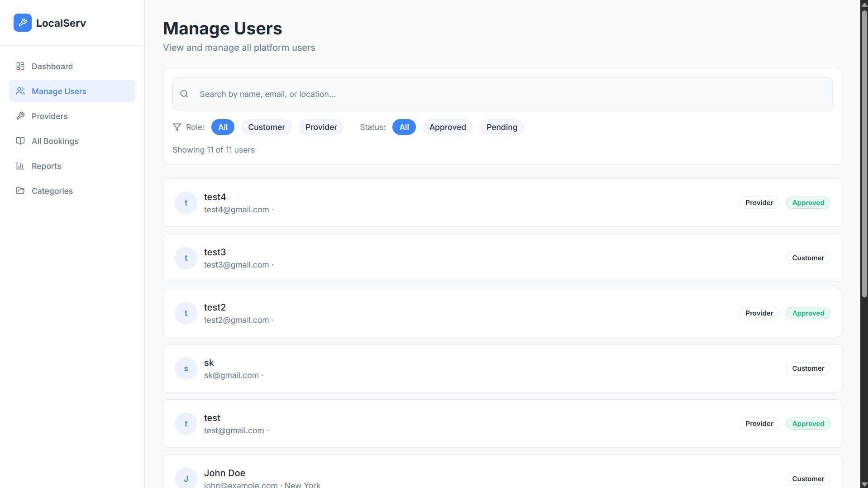This screenshot has width=868, height=488.
Task: Click the test2 user avatar
Action: [x=186, y=313]
